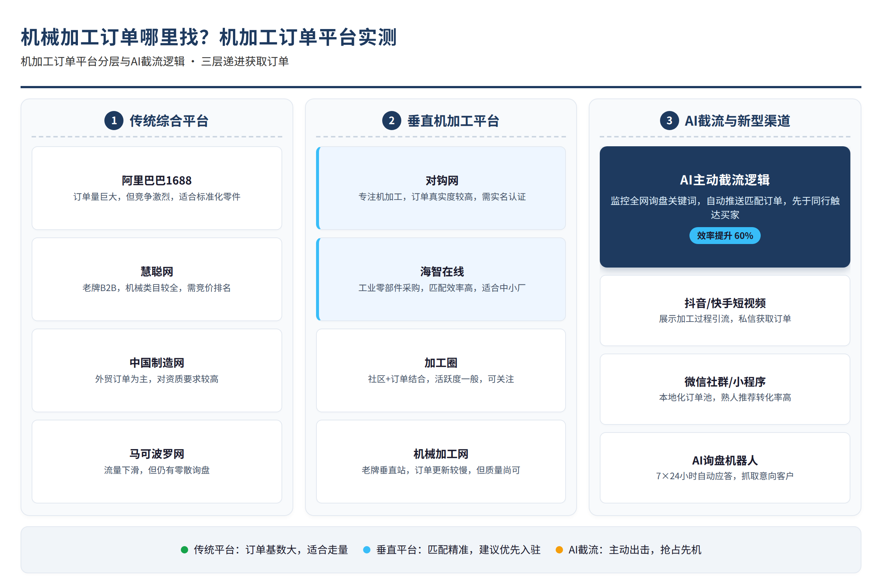The height and width of the screenshot is (588, 882).
Task: Select the 慧聪网 card title
Action: pos(157,272)
